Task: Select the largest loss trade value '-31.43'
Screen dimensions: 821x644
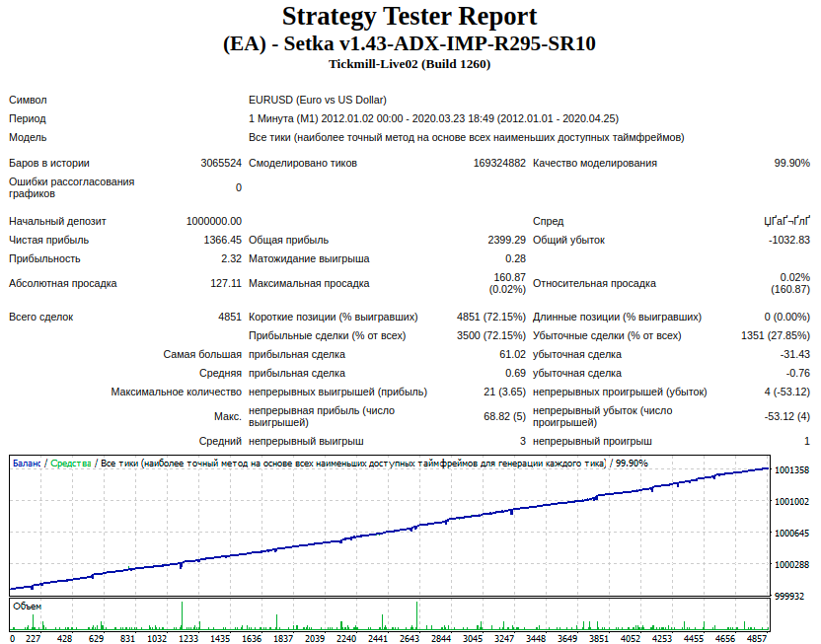Action: (794, 355)
